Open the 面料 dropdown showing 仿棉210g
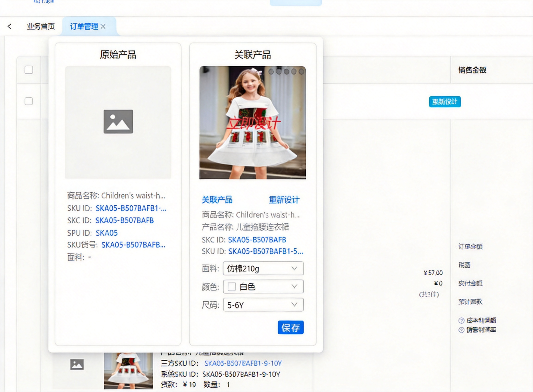Image resolution: width=533 pixels, height=392 pixels. pos(263,268)
